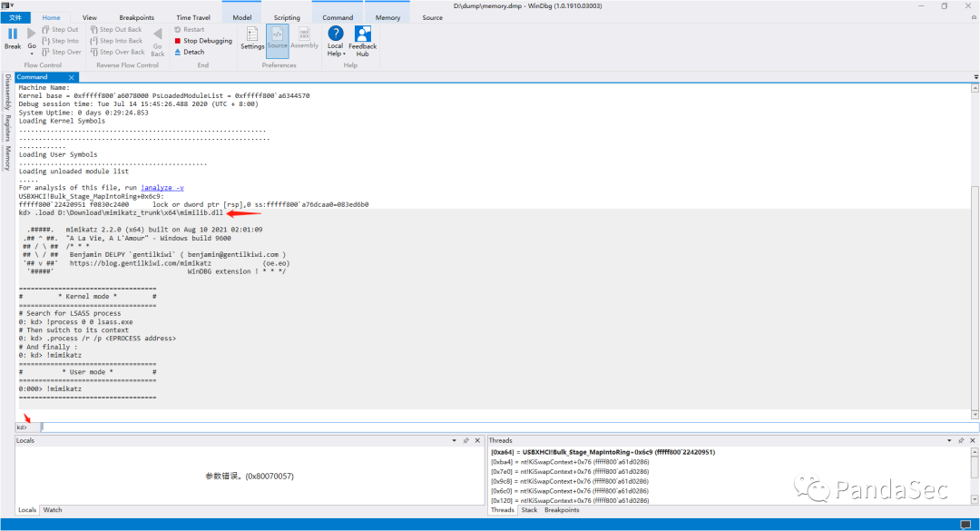Switch to the Locals bottom tab
Image resolution: width=980 pixels, height=531 pixels.
(27, 510)
